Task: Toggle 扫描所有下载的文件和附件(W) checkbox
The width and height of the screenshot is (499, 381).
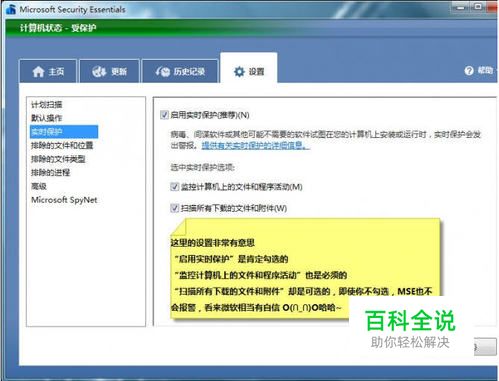Action: point(174,208)
